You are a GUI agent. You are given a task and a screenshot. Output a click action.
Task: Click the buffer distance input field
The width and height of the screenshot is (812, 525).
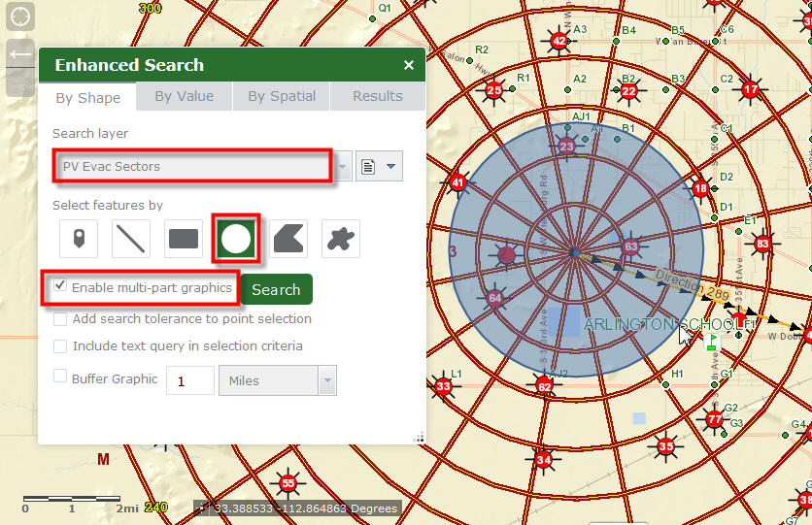pyautogui.click(x=190, y=380)
